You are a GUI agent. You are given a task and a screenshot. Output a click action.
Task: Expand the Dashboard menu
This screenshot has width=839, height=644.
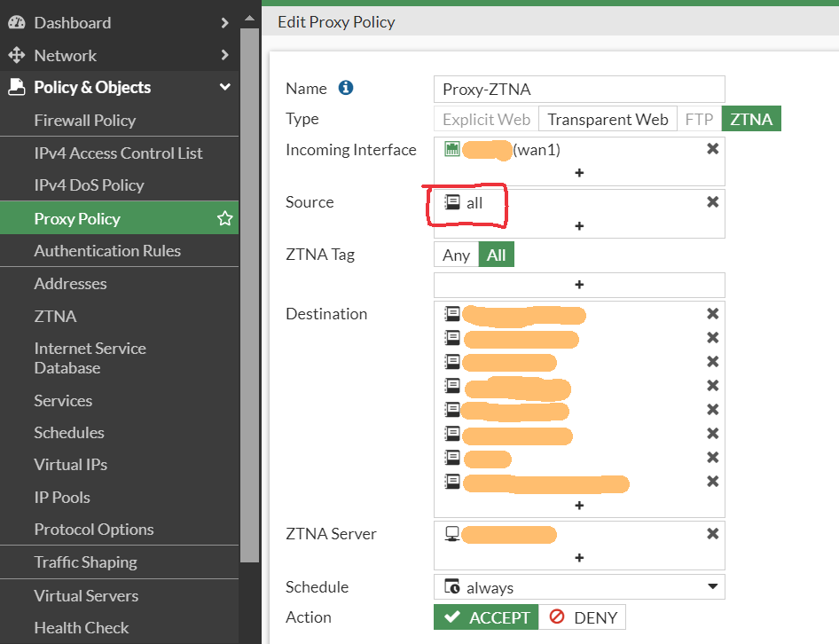[x=225, y=23]
